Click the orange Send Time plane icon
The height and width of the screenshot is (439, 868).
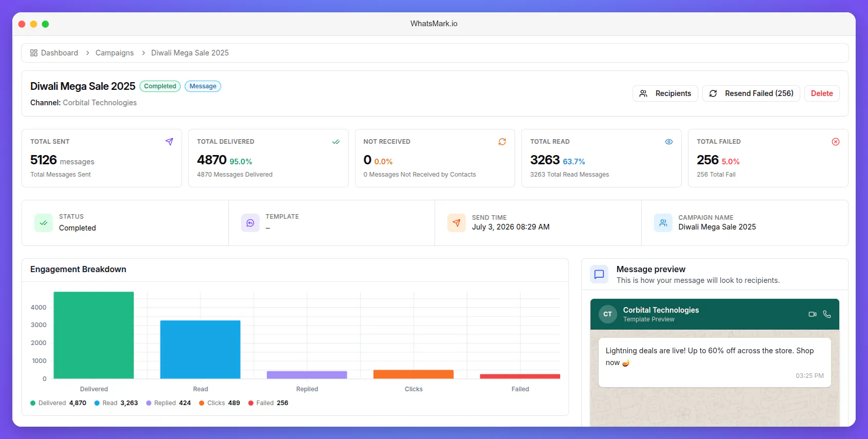tap(457, 223)
